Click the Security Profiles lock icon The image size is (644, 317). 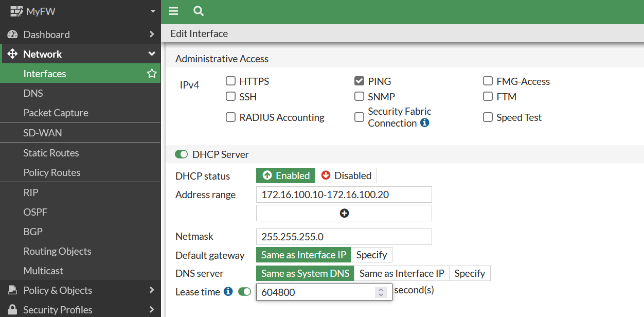[x=12, y=310]
